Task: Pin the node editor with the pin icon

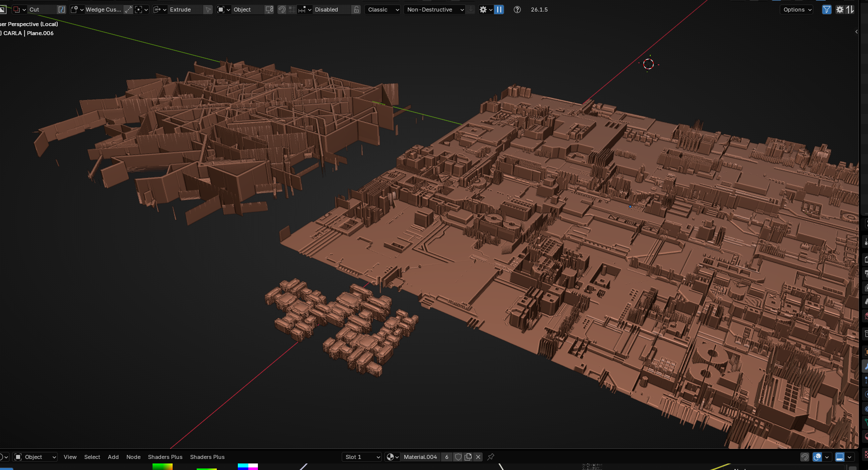Action: 491,457
